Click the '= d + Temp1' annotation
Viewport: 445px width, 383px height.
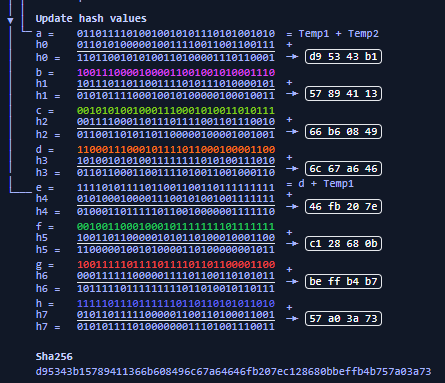[320, 184]
